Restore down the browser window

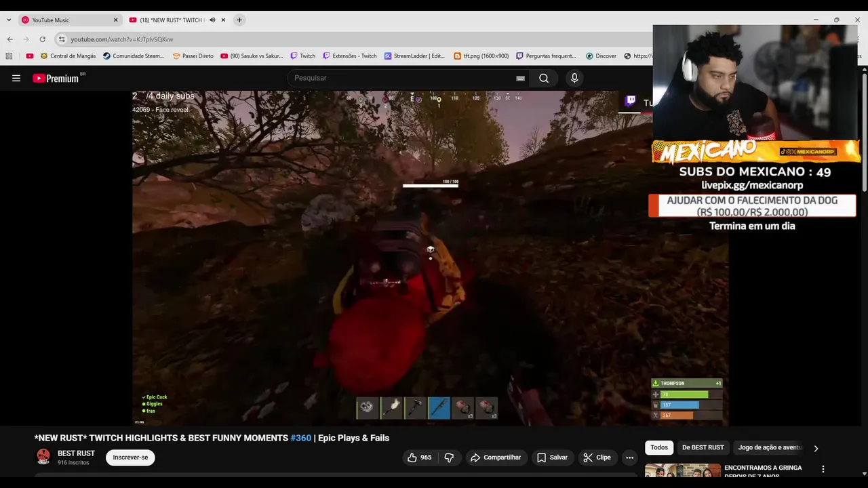point(837,20)
